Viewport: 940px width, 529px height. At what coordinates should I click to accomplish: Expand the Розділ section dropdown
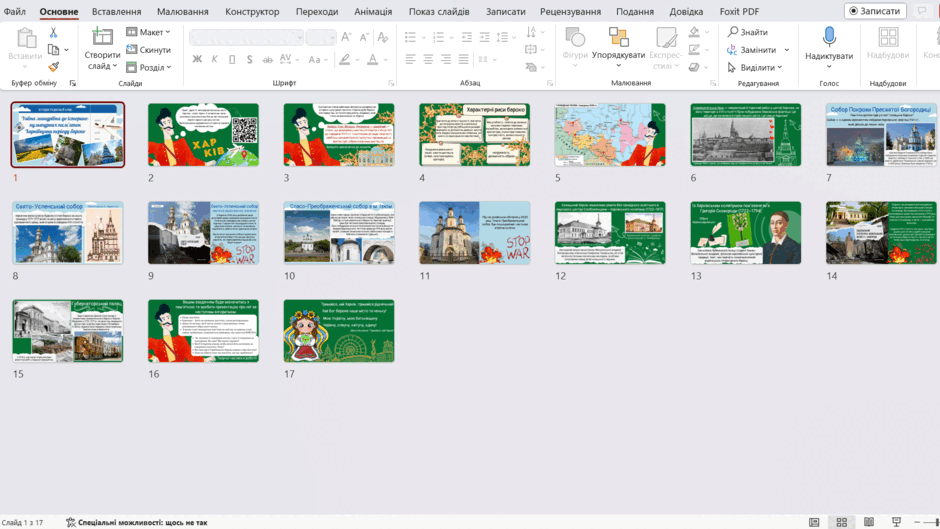pos(149,67)
